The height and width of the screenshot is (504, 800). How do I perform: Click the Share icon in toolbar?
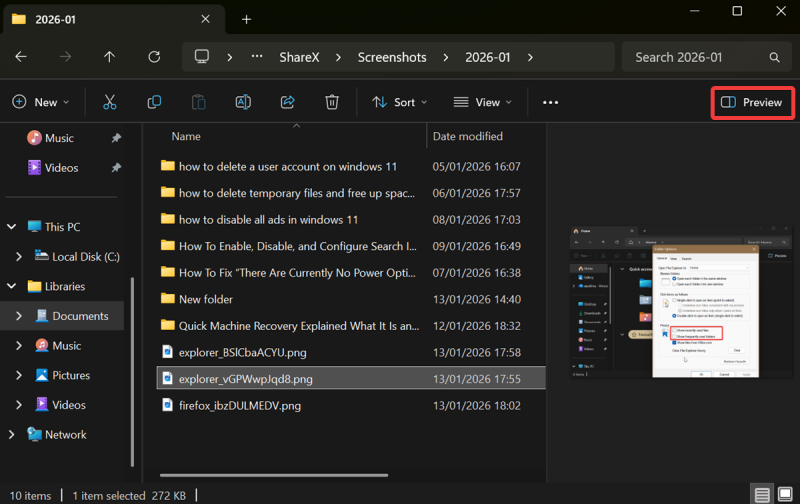[x=287, y=102]
